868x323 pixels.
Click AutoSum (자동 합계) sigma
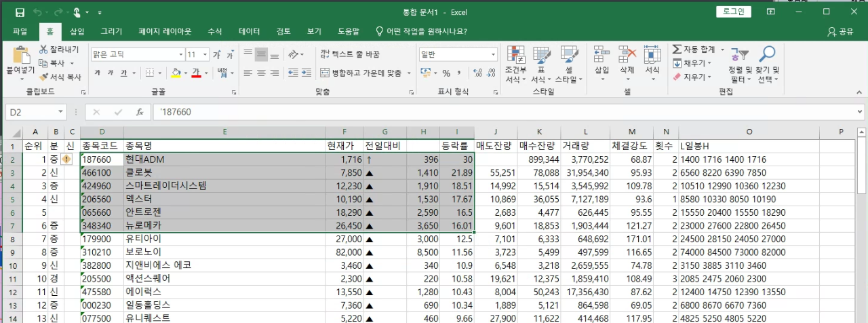pos(694,50)
